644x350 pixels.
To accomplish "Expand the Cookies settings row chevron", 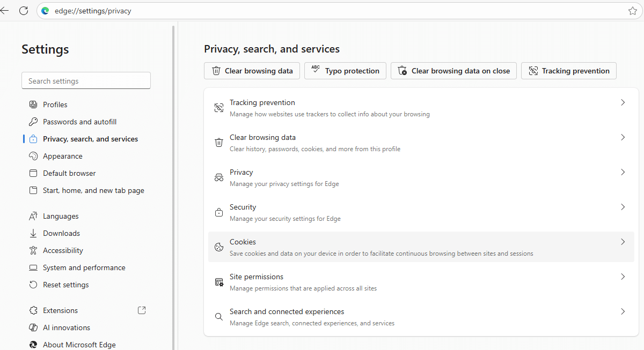I will 623,242.
